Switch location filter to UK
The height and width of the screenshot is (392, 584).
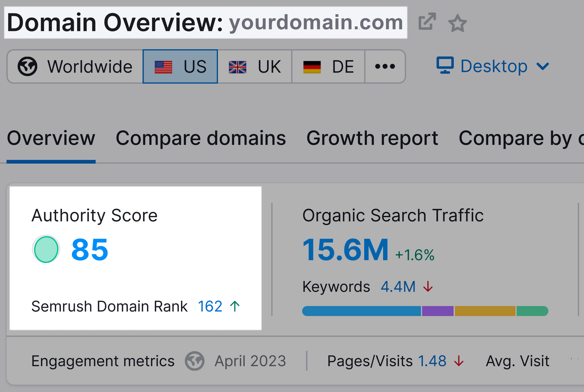255,66
